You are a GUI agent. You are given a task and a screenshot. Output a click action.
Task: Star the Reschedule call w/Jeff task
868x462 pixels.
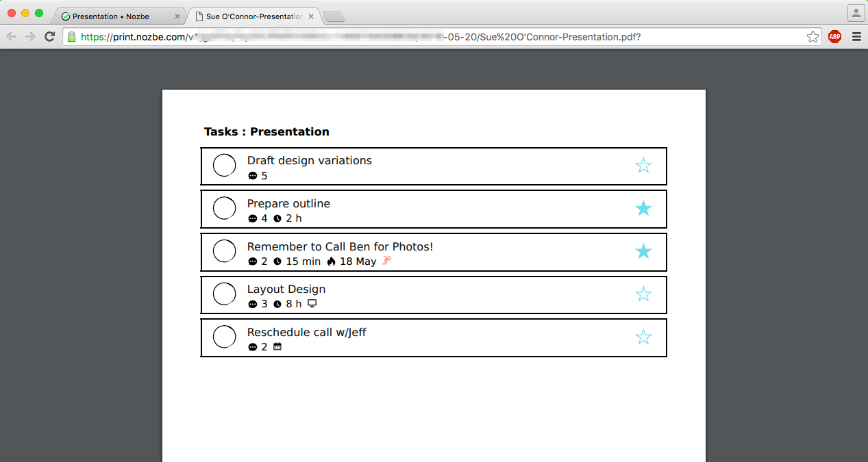643,337
